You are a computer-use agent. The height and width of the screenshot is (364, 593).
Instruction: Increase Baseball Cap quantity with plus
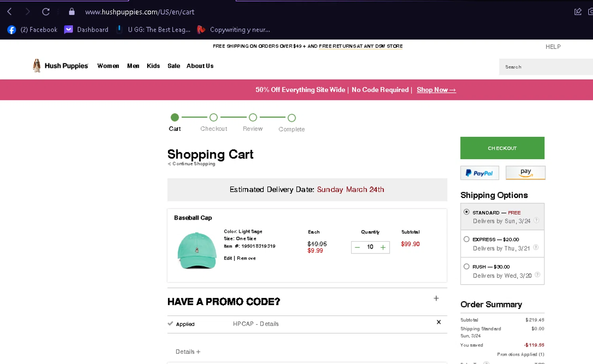coord(383,247)
